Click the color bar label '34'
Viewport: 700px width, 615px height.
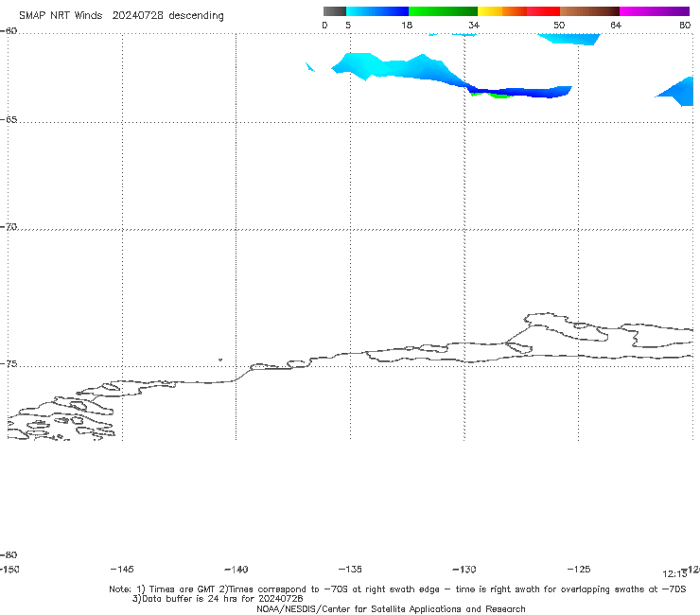(474, 25)
